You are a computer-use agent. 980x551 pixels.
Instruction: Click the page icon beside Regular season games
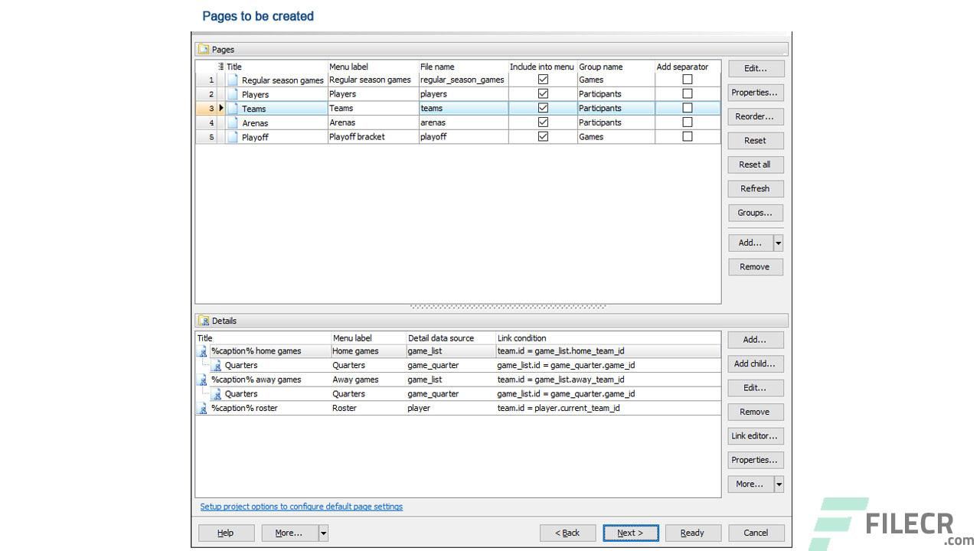click(232, 79)
